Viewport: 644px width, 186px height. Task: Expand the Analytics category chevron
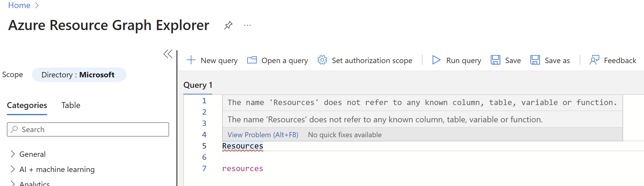[x=13, y=183]
